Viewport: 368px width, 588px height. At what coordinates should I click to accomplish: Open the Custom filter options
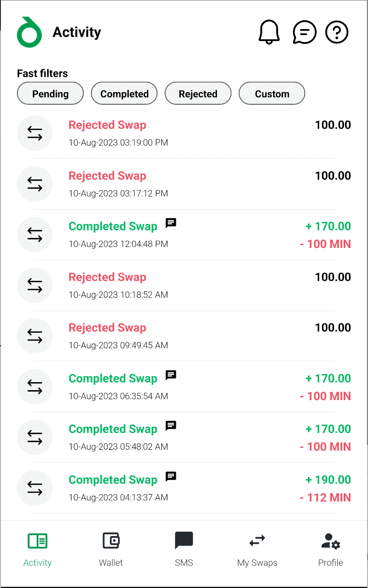[272, 93]
